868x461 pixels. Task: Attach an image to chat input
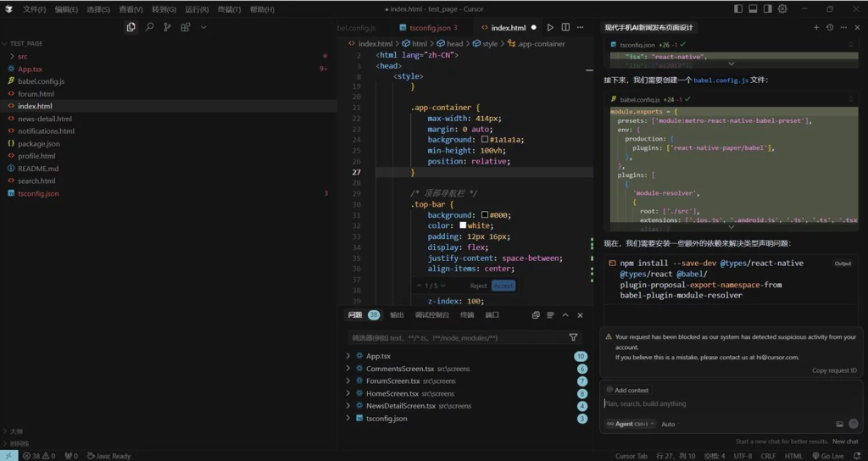(839, 424)
